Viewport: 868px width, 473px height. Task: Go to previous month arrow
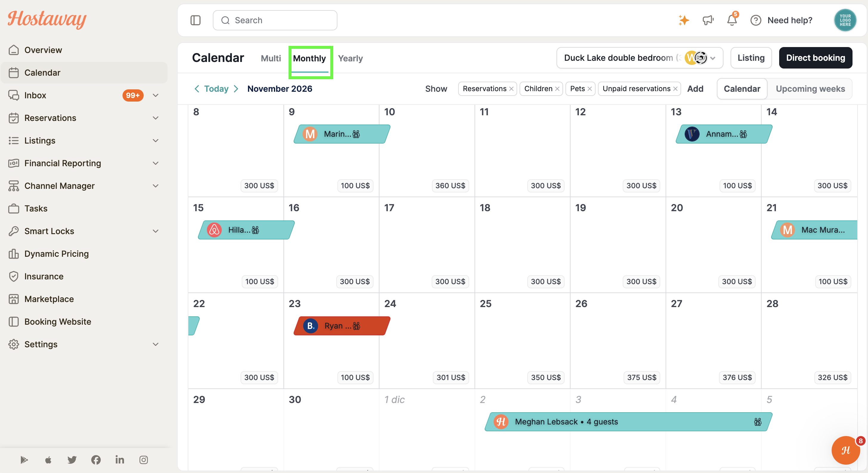[197, 88]
